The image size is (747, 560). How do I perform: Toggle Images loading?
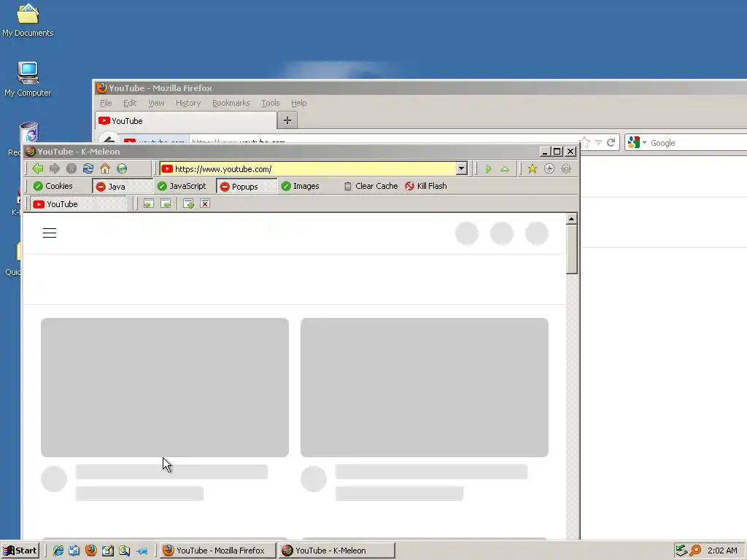(300, 186)
